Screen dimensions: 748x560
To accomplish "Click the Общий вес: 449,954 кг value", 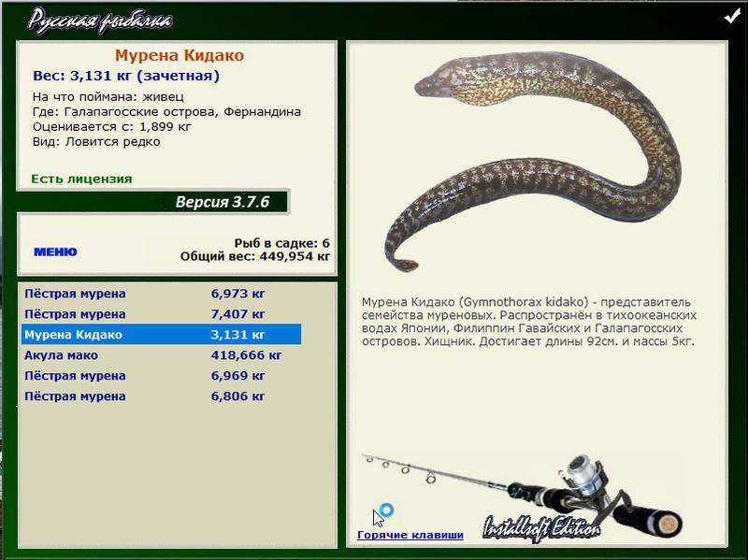I will click(255, 256).
